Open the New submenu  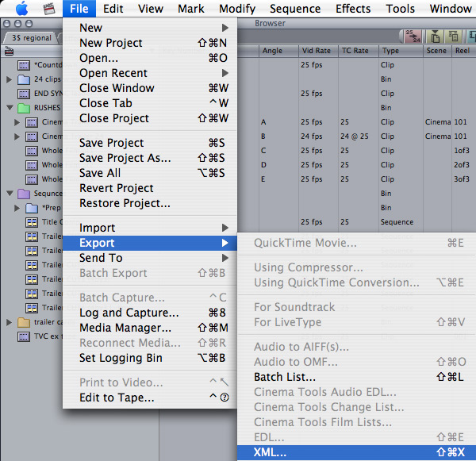click(150, 28)
